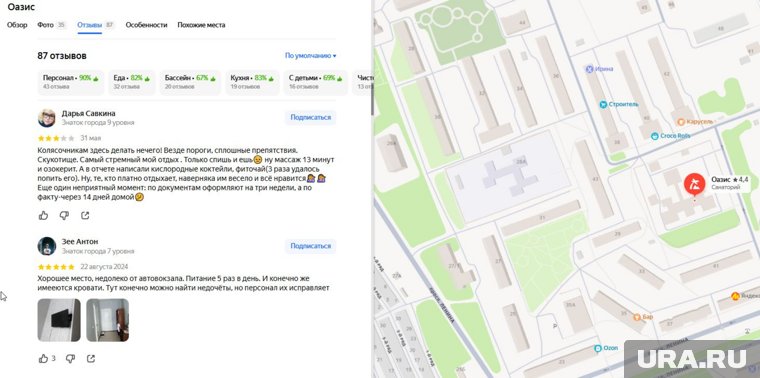Like Дарья Савкина's review with thumbs up
Image resolution: width=760 pixels, height=378 pixels.
point(43,216)
